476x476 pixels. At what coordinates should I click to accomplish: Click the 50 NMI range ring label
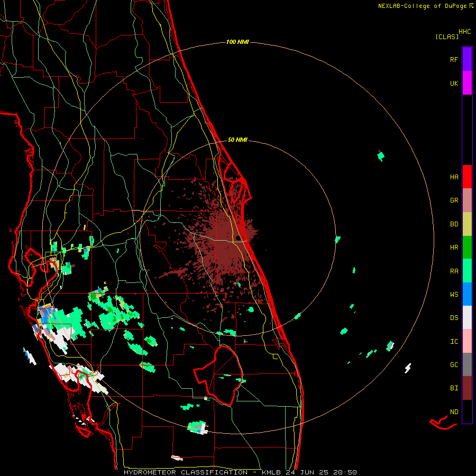(x=237, y=140)
